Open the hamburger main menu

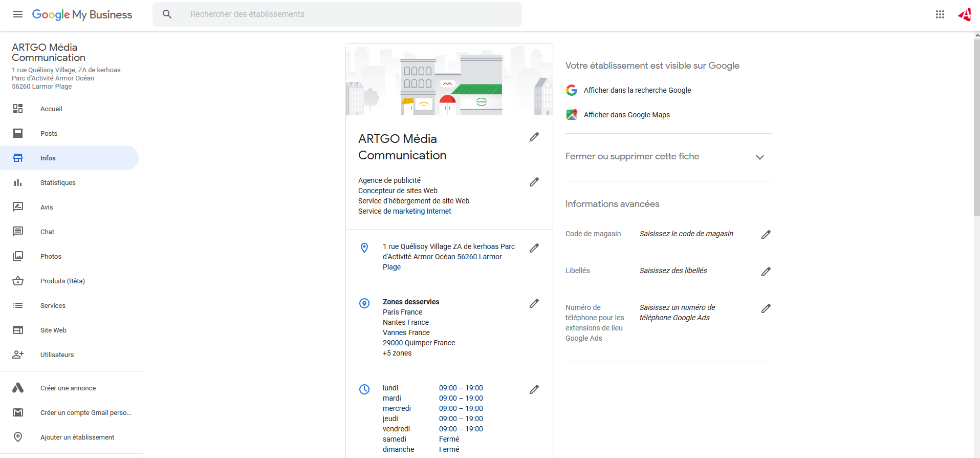[18, 14]
